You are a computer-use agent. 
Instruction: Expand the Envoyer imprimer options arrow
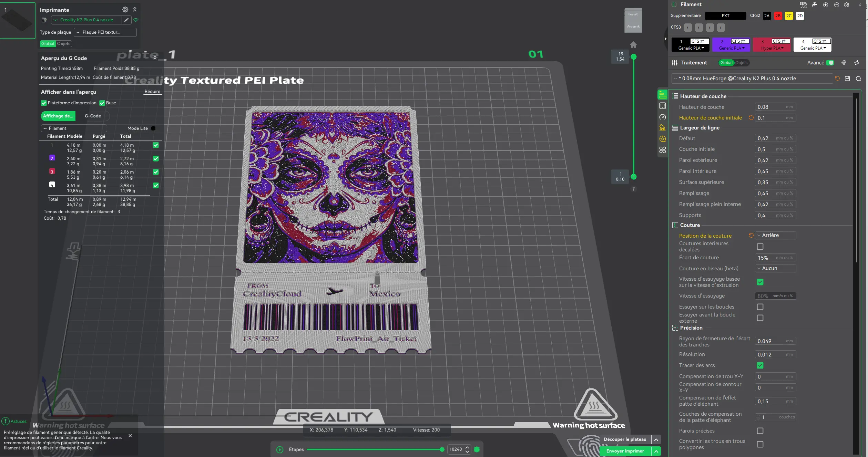656,451
